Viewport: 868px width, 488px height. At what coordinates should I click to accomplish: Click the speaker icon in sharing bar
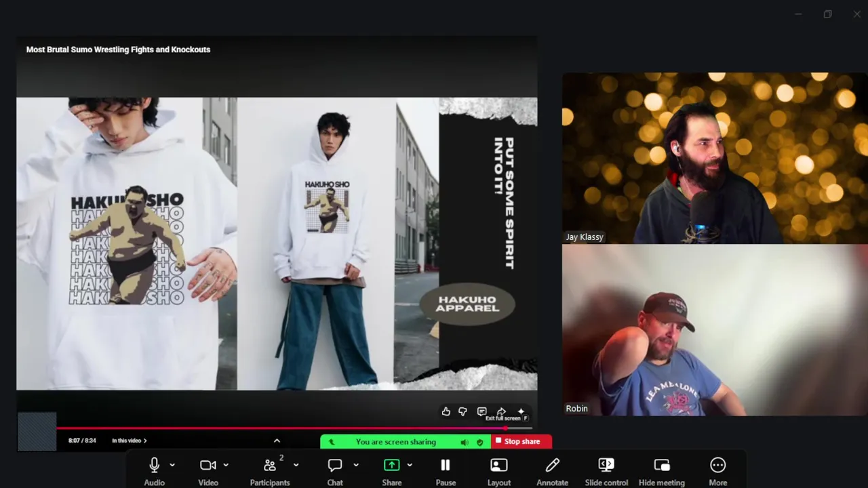[x=465, y=442]
